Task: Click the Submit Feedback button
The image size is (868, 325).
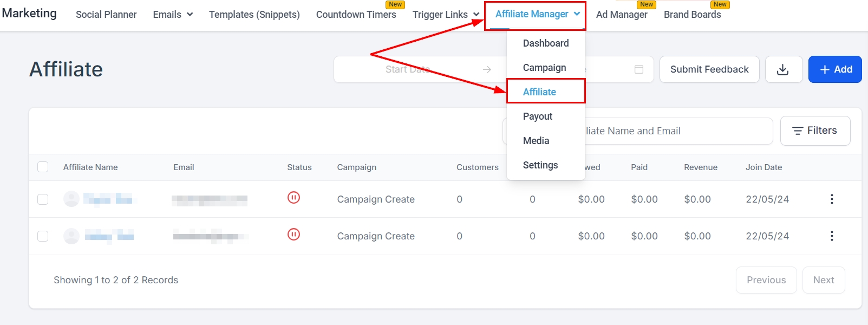Action: point(709,69)
